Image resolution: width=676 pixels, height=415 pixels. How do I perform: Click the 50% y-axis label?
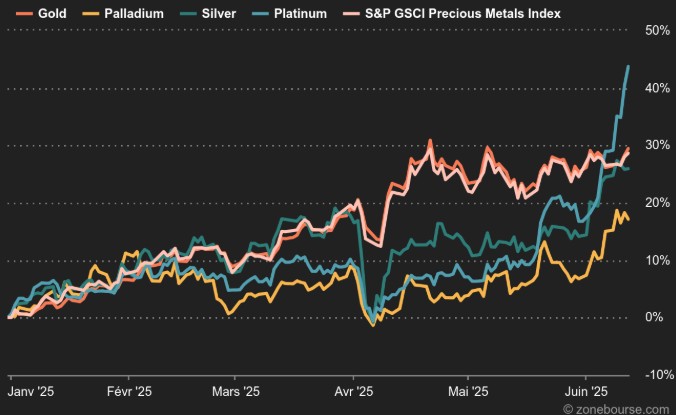pos(654,31)
